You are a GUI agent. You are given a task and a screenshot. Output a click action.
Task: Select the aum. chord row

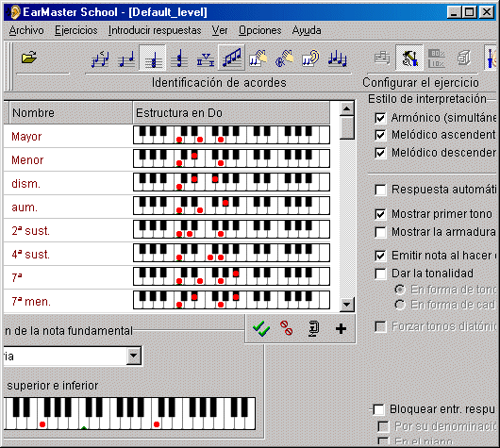[167, 207]
